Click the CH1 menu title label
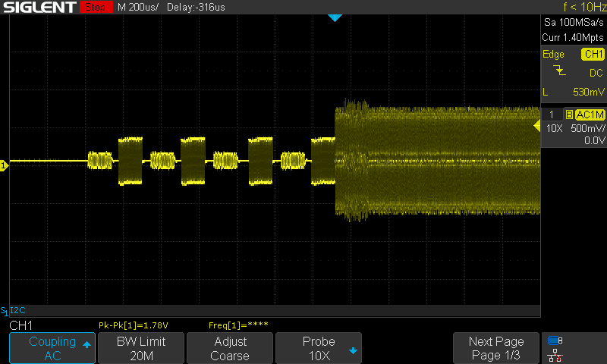 [x=21, y=325]
